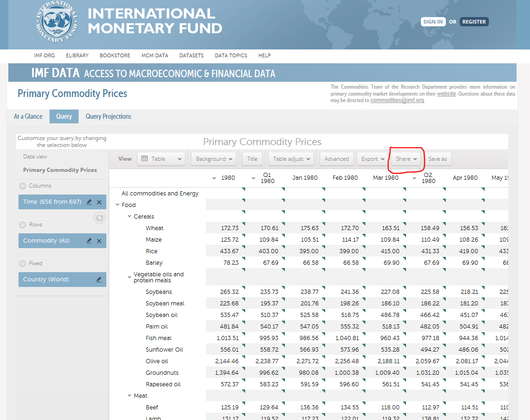Image resolution: width=530 pixels, height=420 pixels.
Task: Open the DATASETS menu item
Action: pos(191,55)
